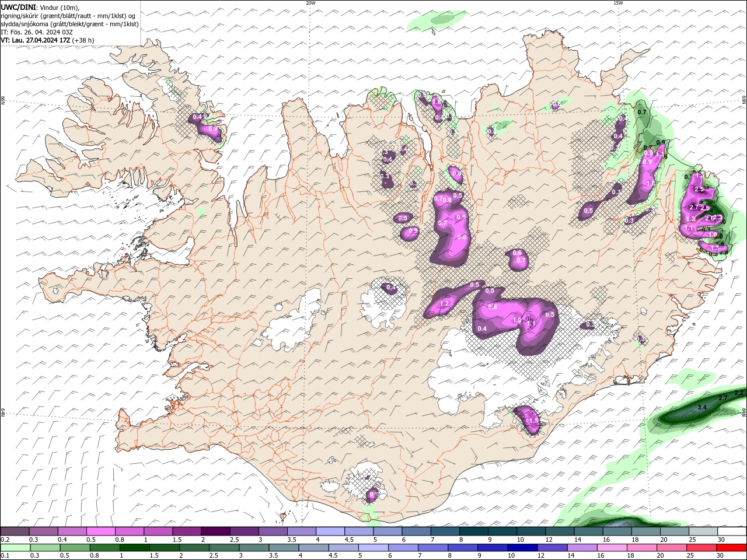The image size is (747, 560).
Task: Pick the bright pink upper swatch between 0.5 and 0.8
Action: [100, 531]
